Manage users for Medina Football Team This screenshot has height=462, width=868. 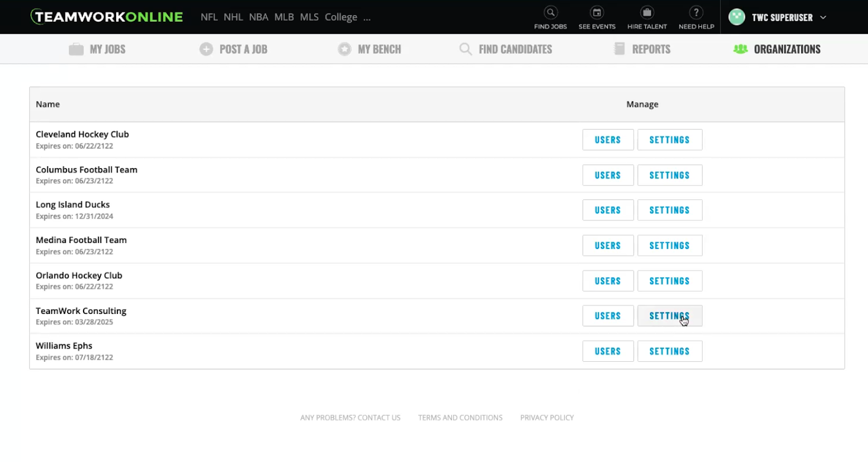coord(608,246)
